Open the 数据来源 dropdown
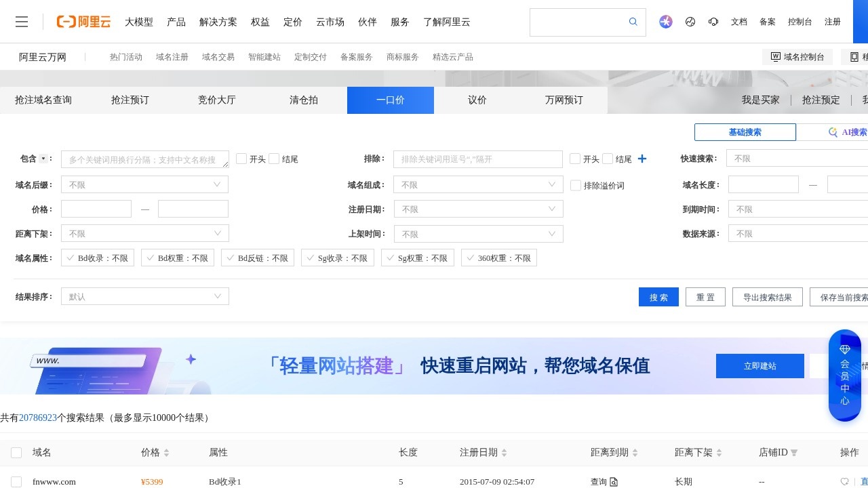Viewport: 868px width, 488px height. (x=798, y=233)
